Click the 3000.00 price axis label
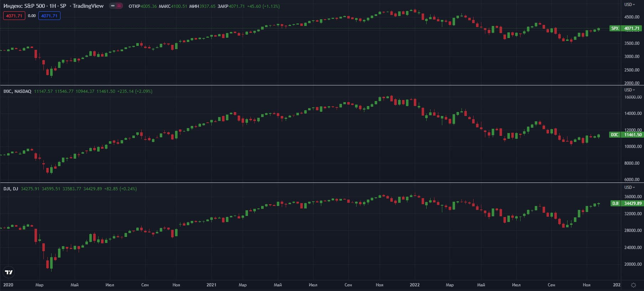 click(x=632, y=57)
